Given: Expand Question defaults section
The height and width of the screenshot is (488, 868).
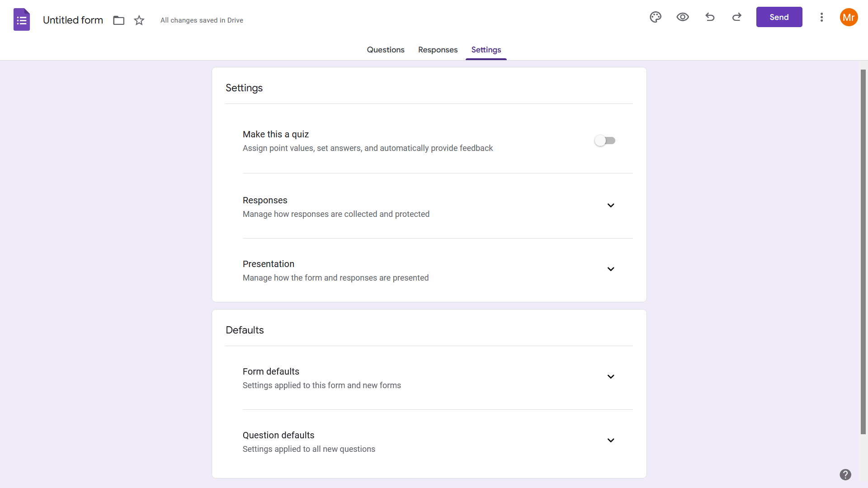Looking at the screenshot, I should coord(610,441).
